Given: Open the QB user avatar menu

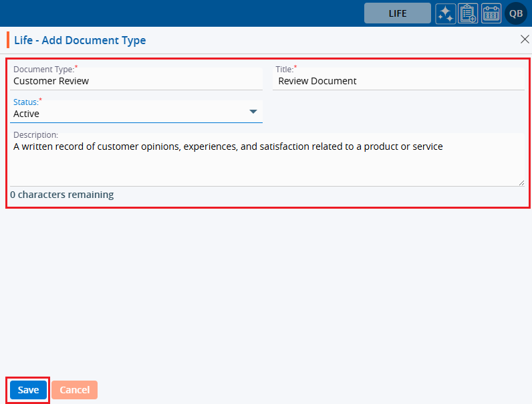Looking at the screenshot, I should pyautogui.click(x=516, y=13).
